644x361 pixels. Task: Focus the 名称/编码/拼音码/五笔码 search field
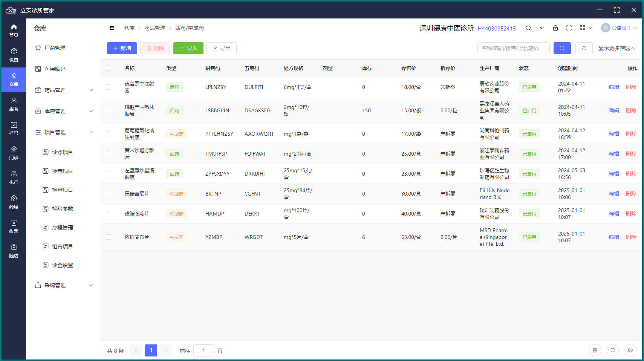click(x=514, y=48)
